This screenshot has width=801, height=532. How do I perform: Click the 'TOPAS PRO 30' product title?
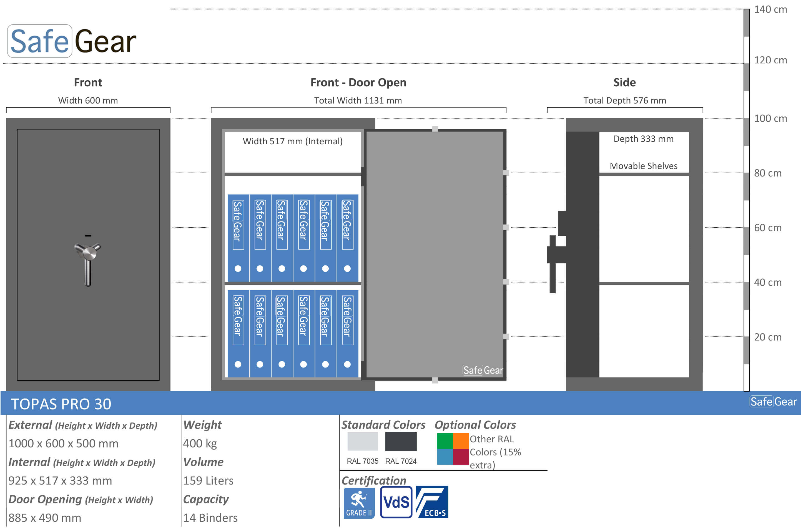pyautogui.click(x=61, y=404)
